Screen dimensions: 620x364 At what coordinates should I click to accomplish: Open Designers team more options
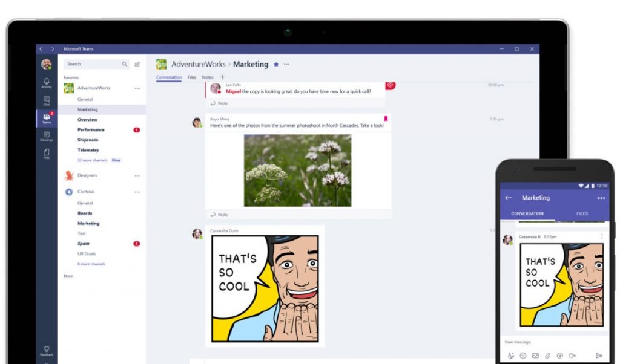point(137,175)
